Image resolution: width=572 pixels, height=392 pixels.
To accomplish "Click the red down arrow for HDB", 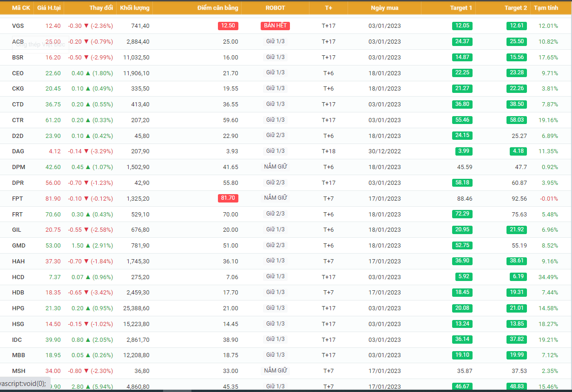I will 85,293.
